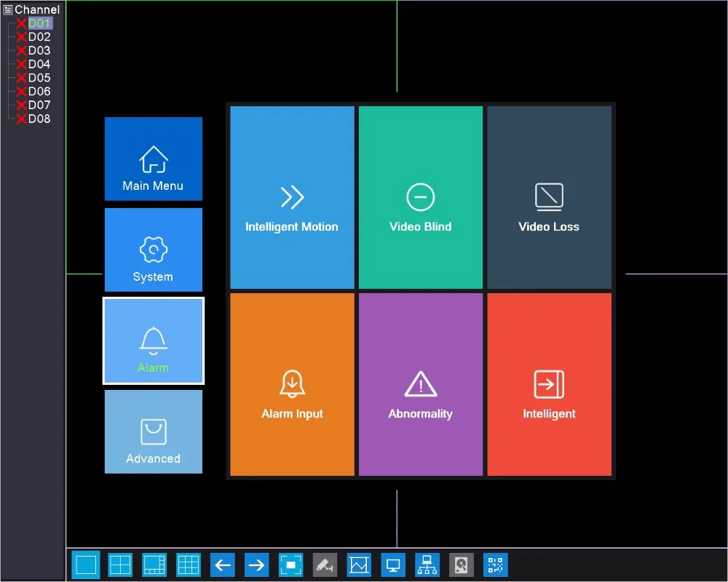Open Intelligent Motion settings

pos(292,197)
